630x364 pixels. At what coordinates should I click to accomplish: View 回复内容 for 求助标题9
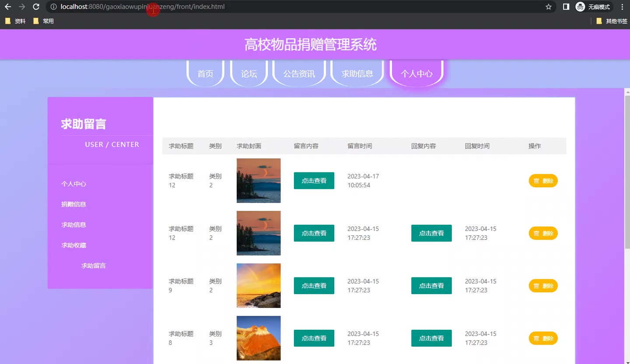[x=431, y=286]
